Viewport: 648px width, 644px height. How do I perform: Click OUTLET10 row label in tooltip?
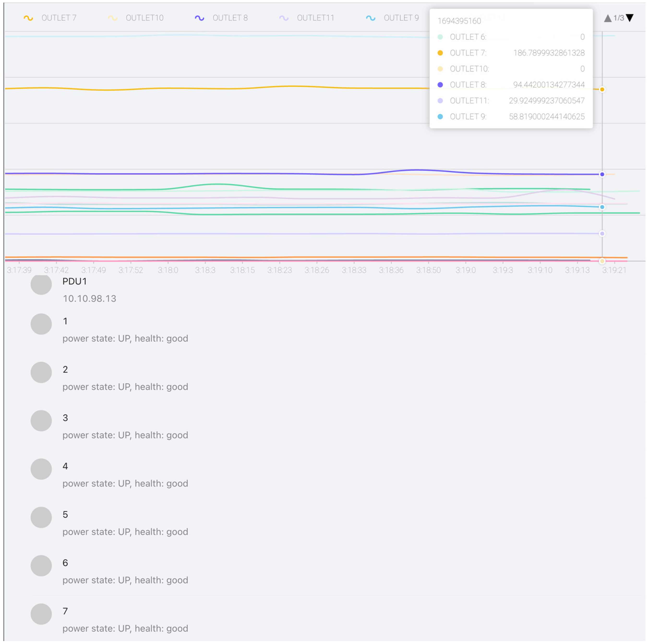point(469,69)
